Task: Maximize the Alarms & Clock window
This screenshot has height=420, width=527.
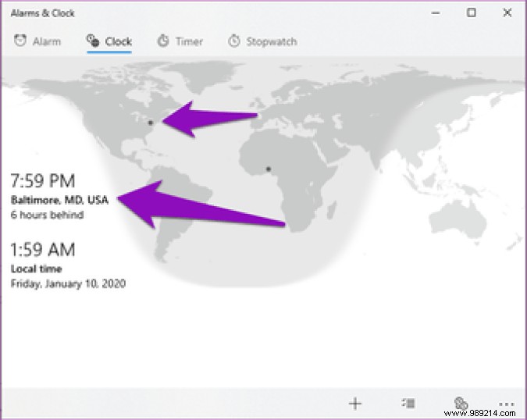Action: click(472, 12)
